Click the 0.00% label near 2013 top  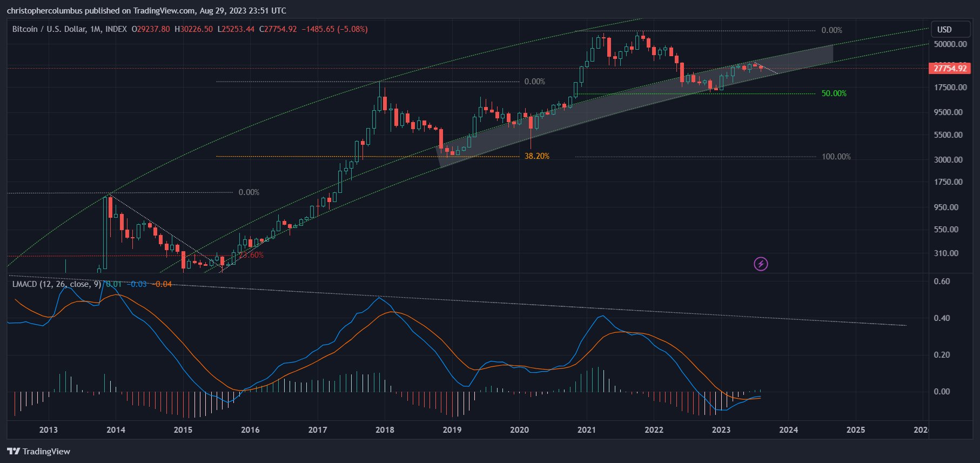(249, 192)
